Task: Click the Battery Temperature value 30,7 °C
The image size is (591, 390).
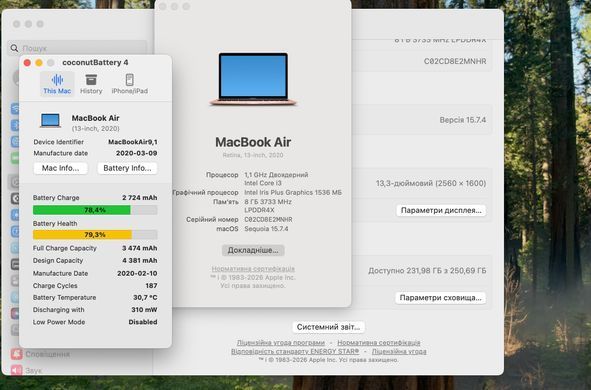Action: [145, 297]
